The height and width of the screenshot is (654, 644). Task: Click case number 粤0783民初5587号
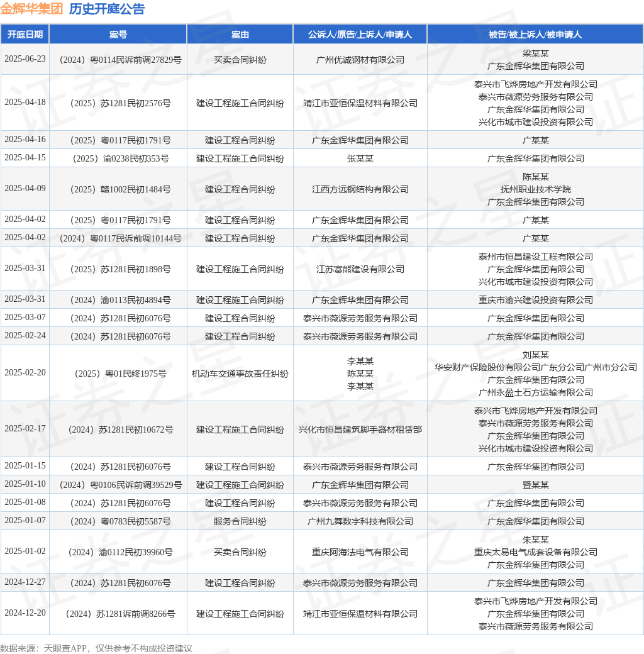[x=120, y=521]
